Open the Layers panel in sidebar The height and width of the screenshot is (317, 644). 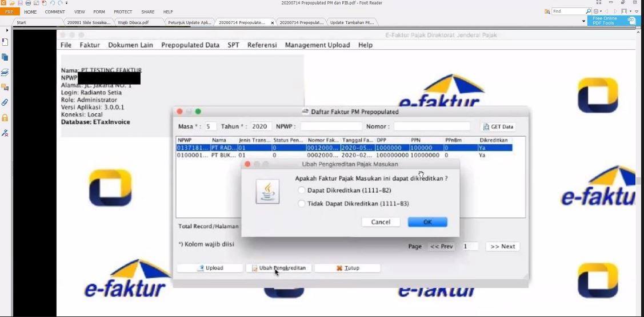coord(5,73)
